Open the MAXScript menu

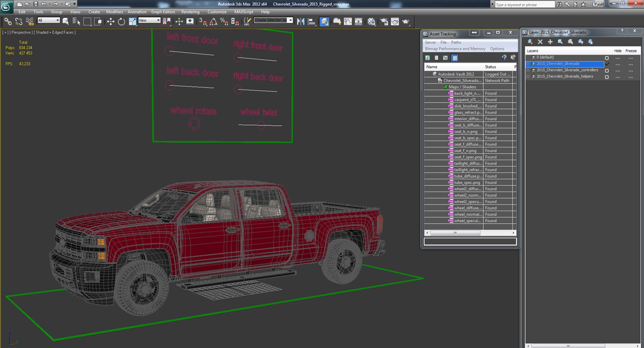(244, 12)
